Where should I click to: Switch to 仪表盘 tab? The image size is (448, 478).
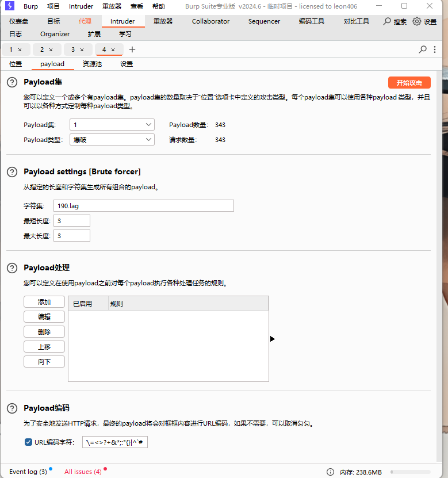coord(18,21)
